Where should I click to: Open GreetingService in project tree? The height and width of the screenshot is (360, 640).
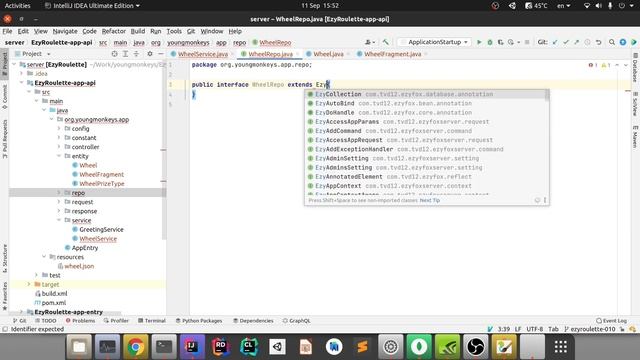pyautogui.click(x=101, y=229)
